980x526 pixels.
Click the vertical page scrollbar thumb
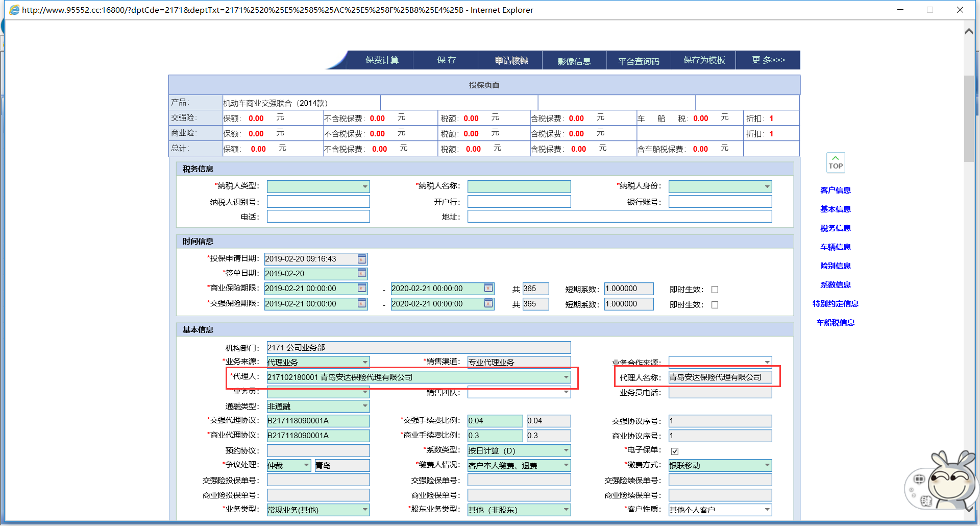(x=968, y=117)
